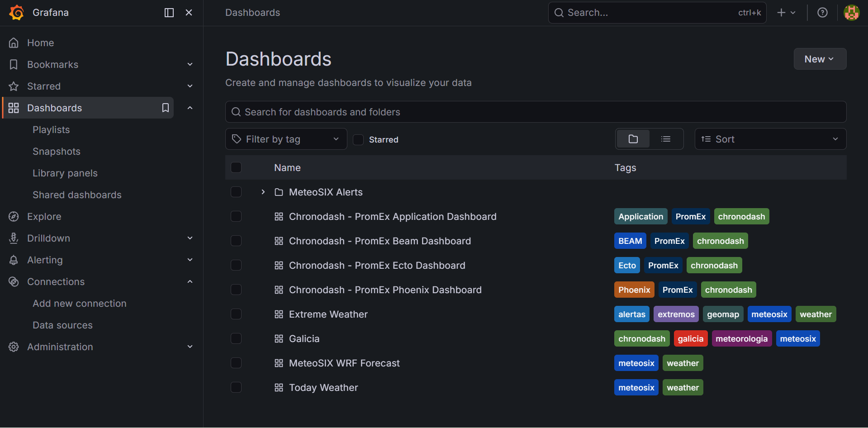This screenshot has width=868, height=428.
Task: Open the Home icon in sidebar
Action: (x=14, y=43)
